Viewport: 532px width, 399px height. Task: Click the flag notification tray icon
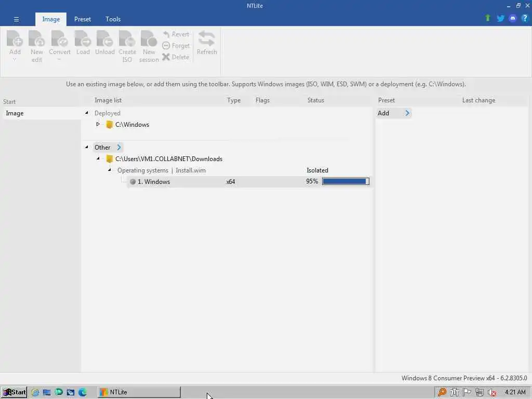tap(467, 392)
